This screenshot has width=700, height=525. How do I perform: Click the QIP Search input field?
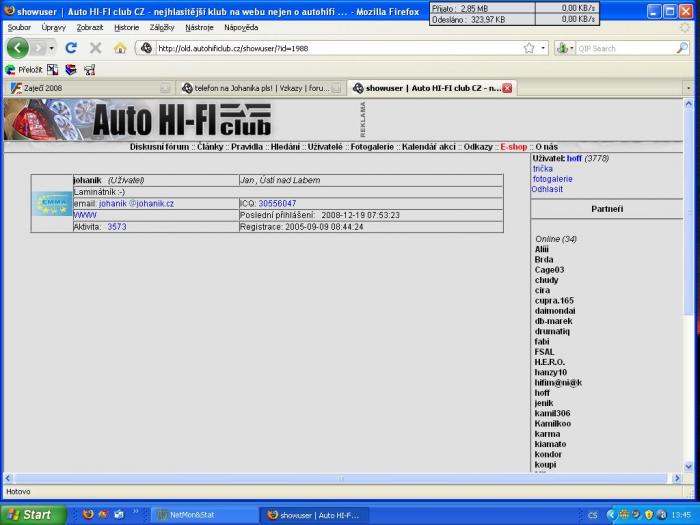click(626, 48)
